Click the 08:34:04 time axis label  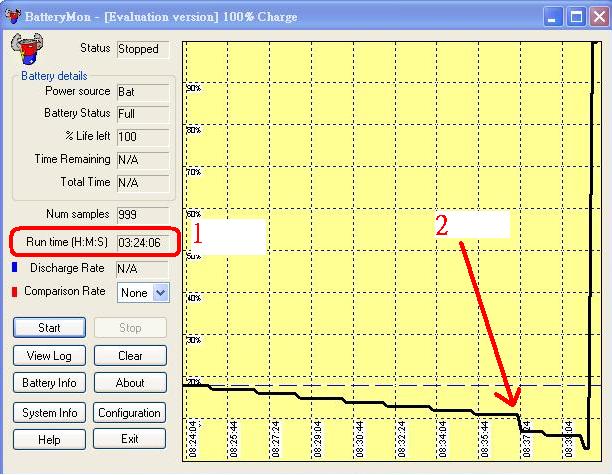tap(443, 439)
